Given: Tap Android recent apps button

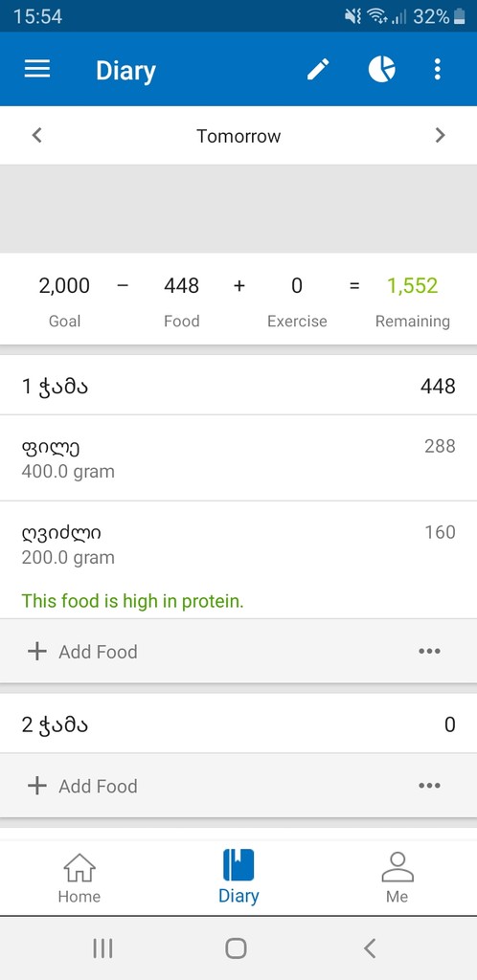Looking at the screenshot, I should click(x=103, y=948).
